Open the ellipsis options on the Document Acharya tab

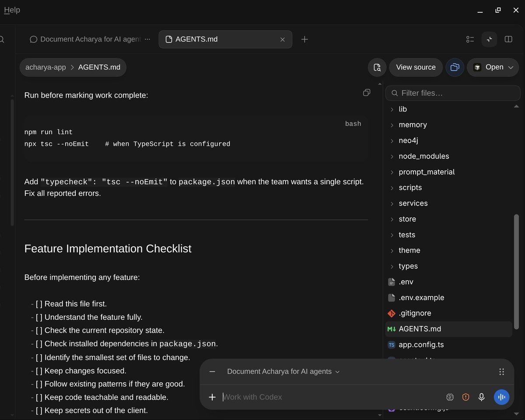click(147, 39)
